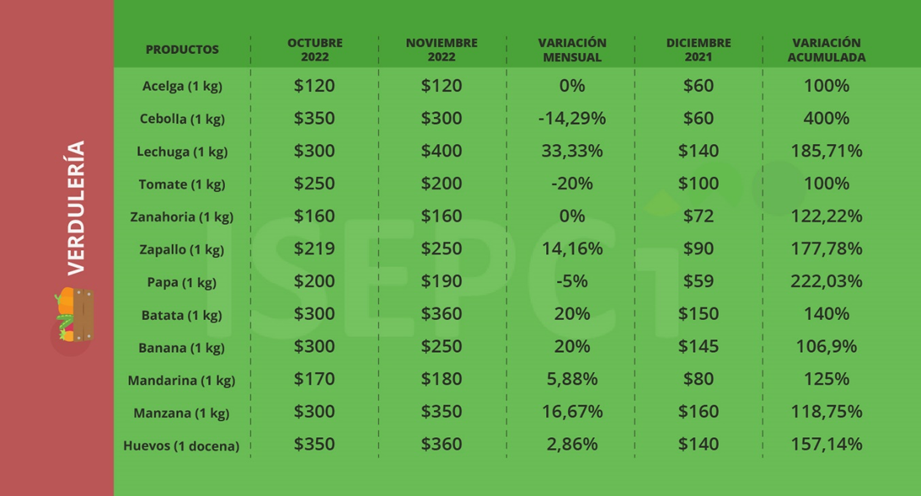Click the 222,03% value in Papa row
921x496 pixels.
(826, 282)
